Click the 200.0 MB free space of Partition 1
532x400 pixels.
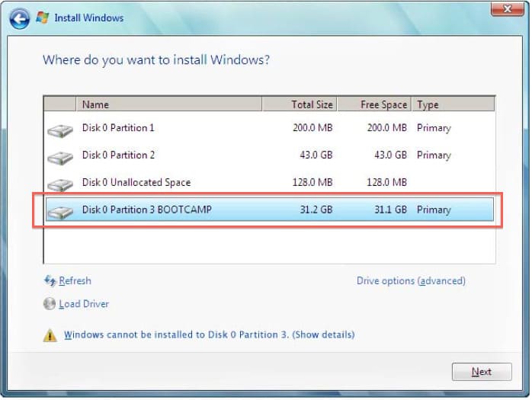click(386, 128)
